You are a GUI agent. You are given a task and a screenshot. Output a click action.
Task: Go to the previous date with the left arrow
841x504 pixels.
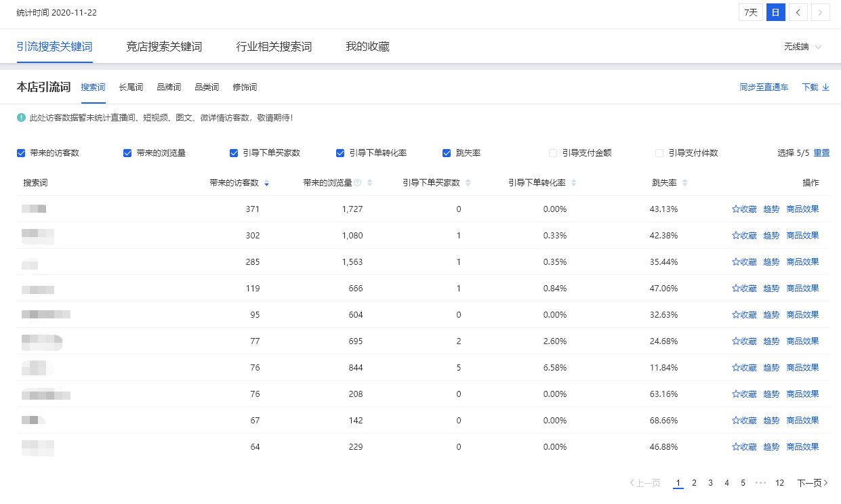pos(799,12)
